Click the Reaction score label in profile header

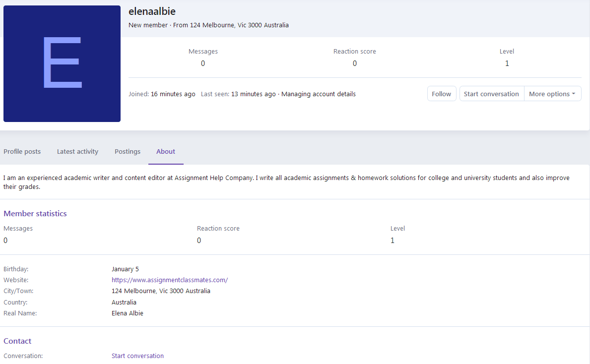point(354,52)
